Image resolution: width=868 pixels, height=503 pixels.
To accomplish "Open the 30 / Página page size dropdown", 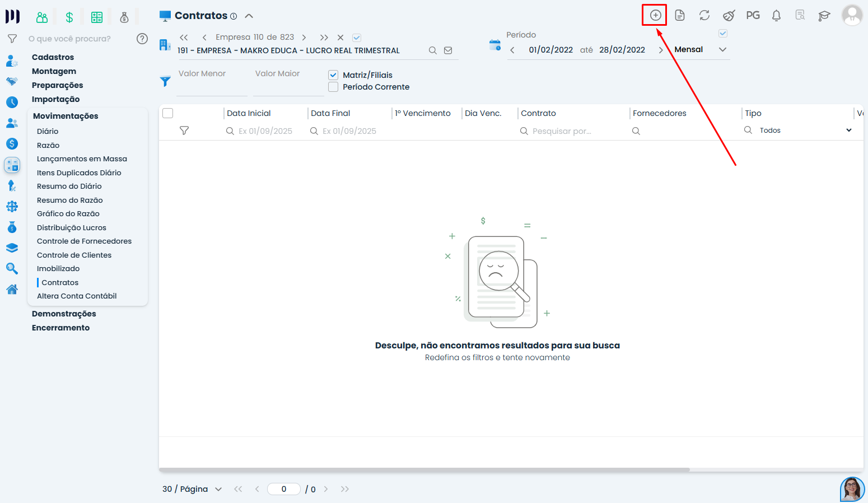I will click(x=192, y=489).
